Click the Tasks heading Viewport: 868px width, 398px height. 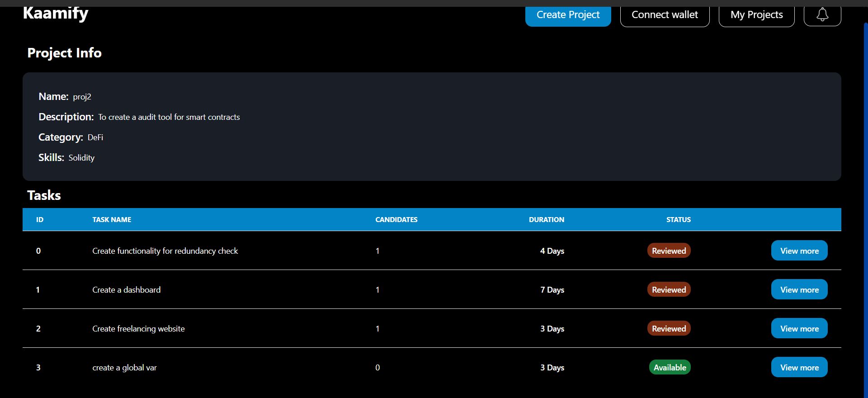click(x=44, y=195)
